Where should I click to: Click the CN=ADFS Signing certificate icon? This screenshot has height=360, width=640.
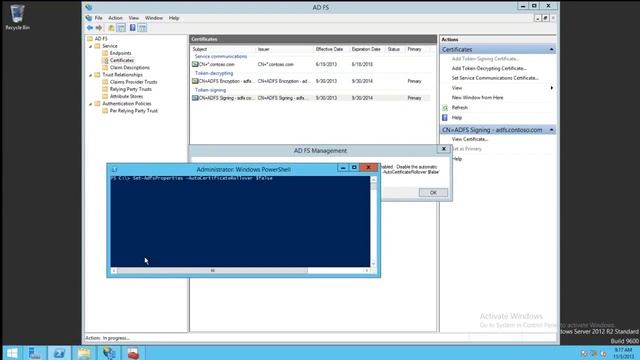pyautogui.click(x=195, y=98)
